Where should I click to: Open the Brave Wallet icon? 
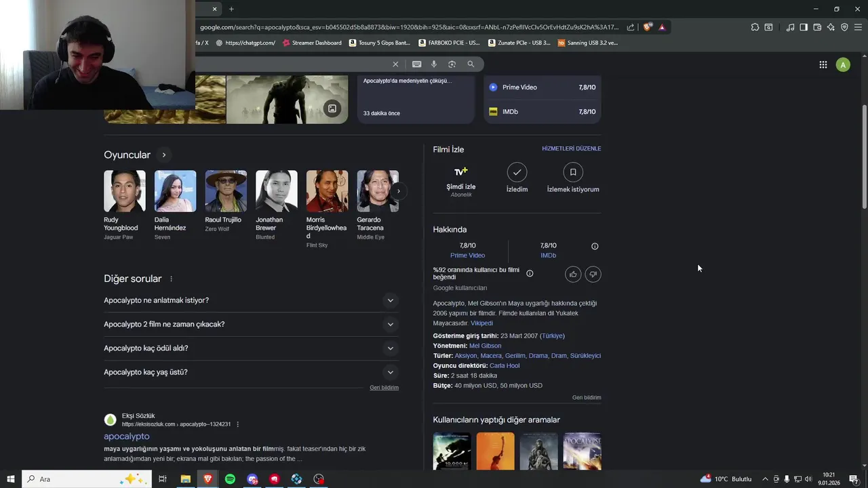pos(817,27)
